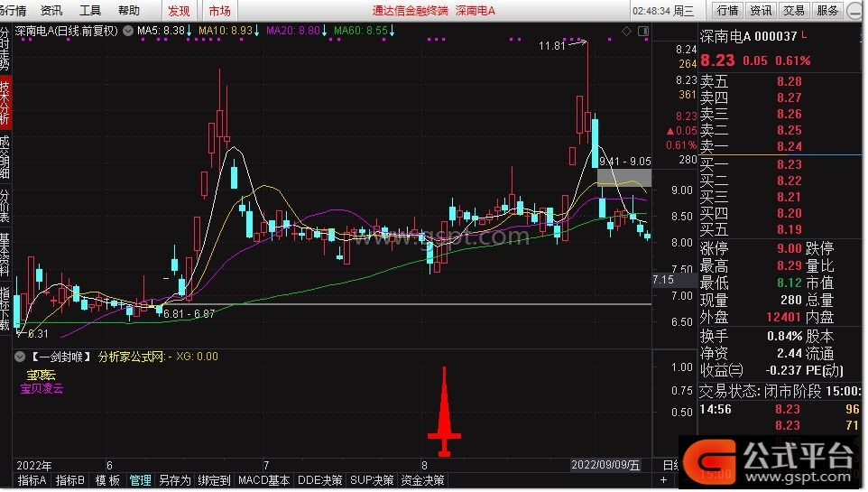Image resolution: width=868 pixels, height=492 pixels.
Task: Click the red signal spike in 一剑封喉 indicator
Action: coord(444,411)
